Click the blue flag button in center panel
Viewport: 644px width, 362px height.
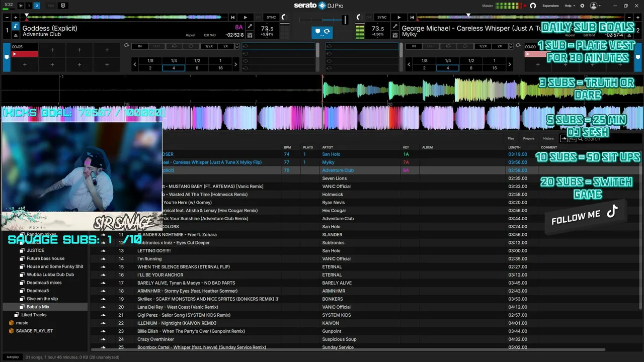pyautogui.click(x=317, y=32)
